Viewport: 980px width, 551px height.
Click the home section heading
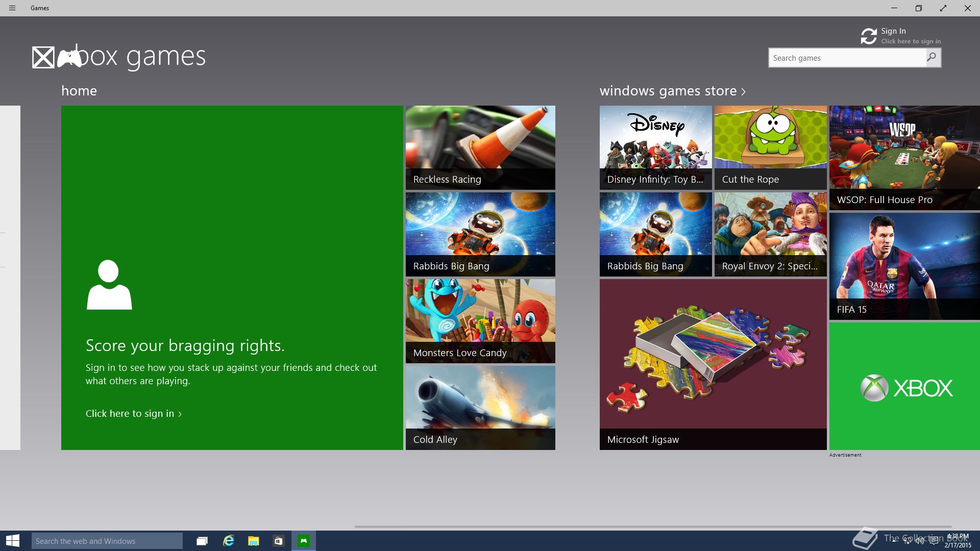[79, 91]
